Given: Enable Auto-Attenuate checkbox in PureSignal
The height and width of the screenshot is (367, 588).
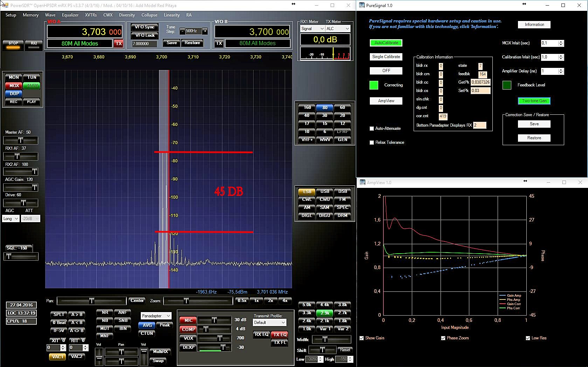Looking at the screenshot, I should click(x=372, y=129).
